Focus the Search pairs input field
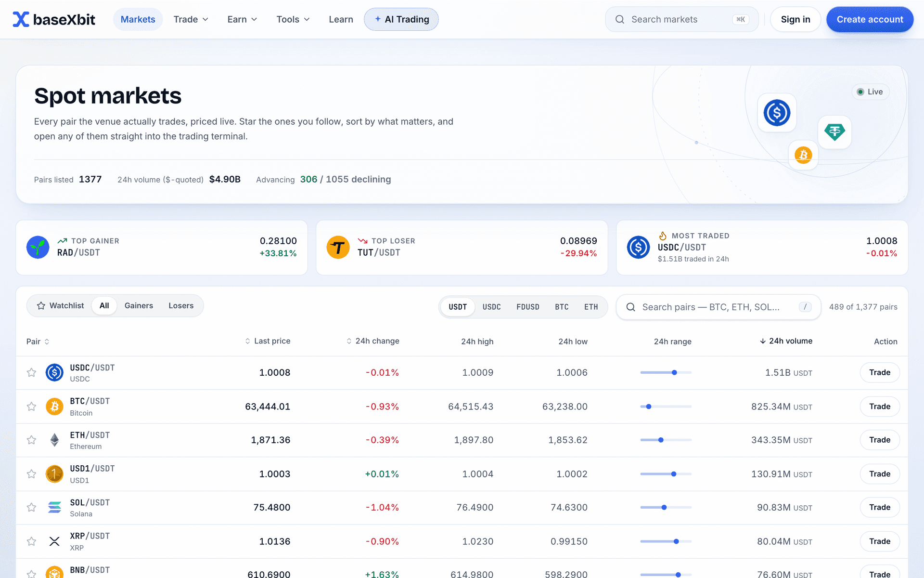The image size is (924, 578). coord(719,307)
